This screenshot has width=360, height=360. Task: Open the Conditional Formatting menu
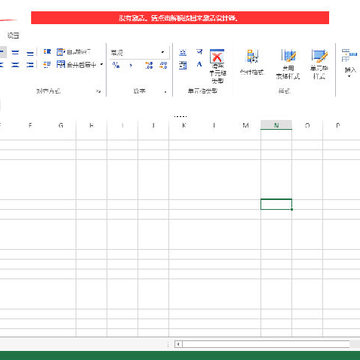[252, 62]
